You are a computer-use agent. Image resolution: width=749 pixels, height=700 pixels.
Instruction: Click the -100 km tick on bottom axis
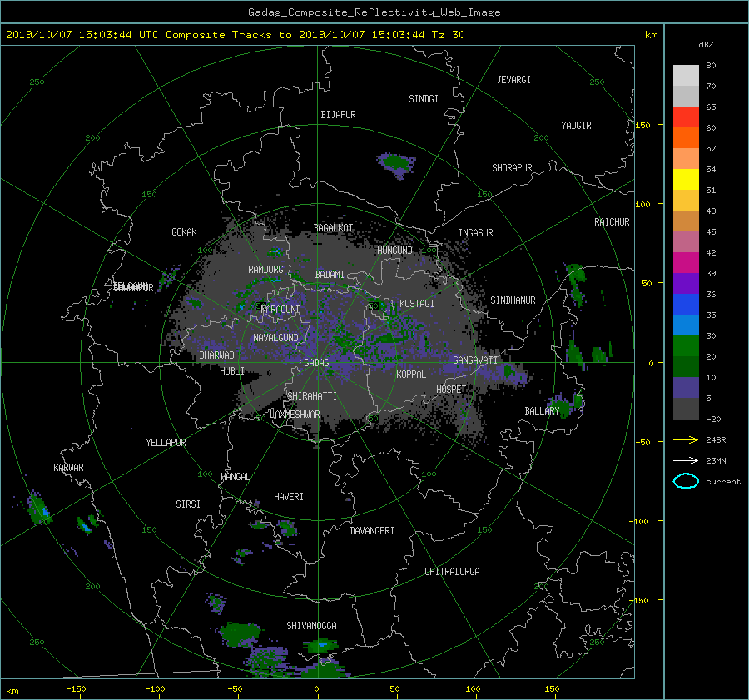coord(155,689)
